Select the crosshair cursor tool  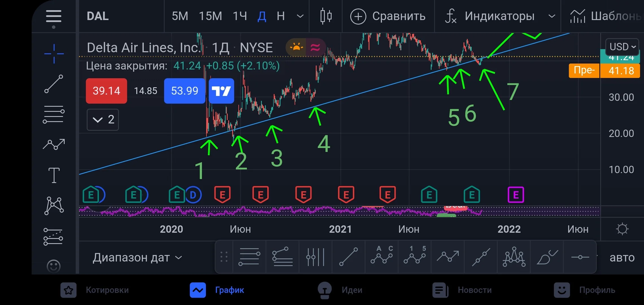pos(54,54)
